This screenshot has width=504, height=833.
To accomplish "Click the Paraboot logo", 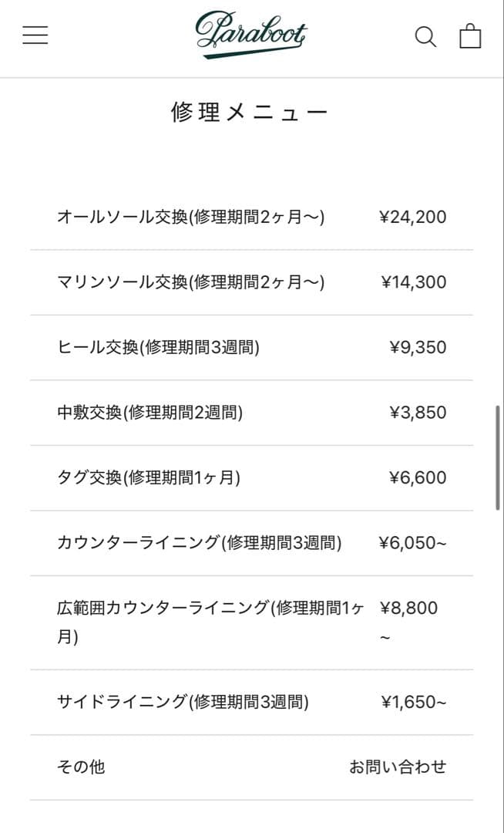I will click(x=252, y=34).
